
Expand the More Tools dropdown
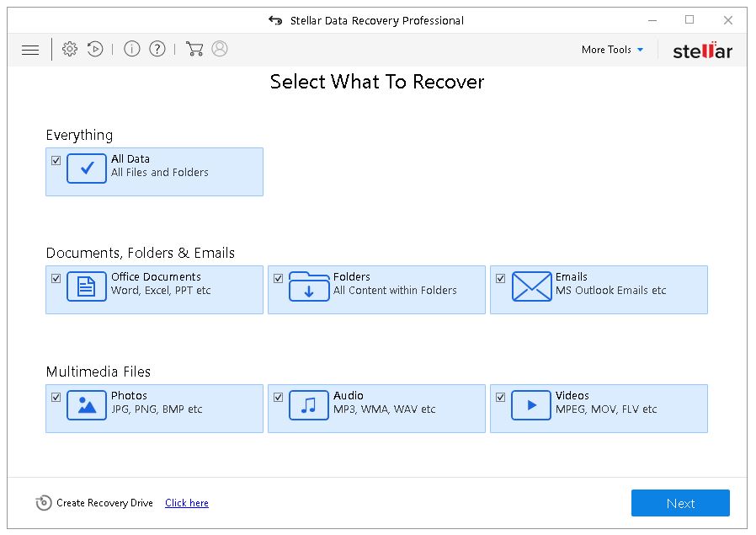tap(612, 50)
